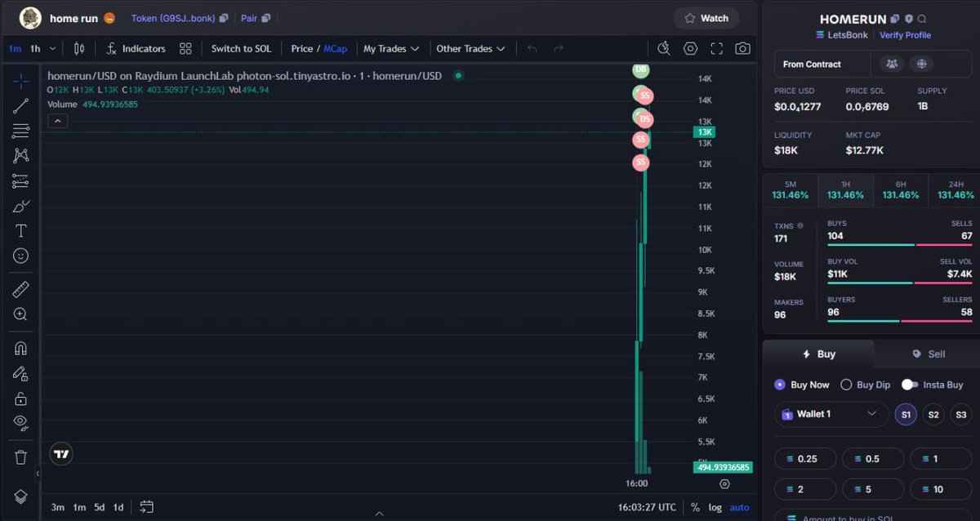Copy the Pair address icon
This screenshot has height=521, width=980.
(265, 18)
